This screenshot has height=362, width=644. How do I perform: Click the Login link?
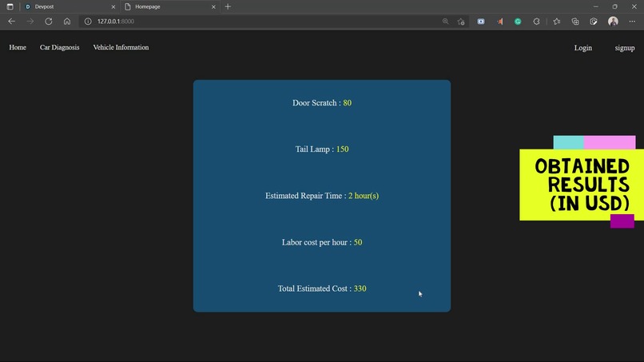coord(582,48)
